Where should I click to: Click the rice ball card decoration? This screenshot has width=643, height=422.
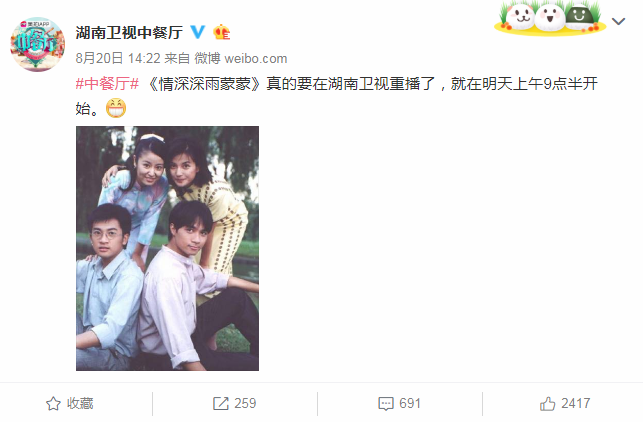click(550, 17)
